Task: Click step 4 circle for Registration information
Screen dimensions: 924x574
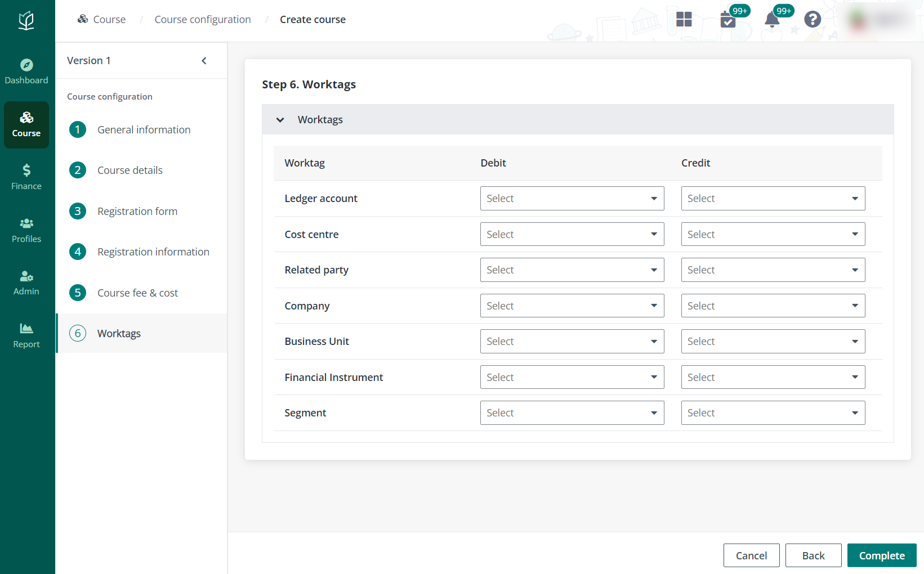Action: (78, 252)
